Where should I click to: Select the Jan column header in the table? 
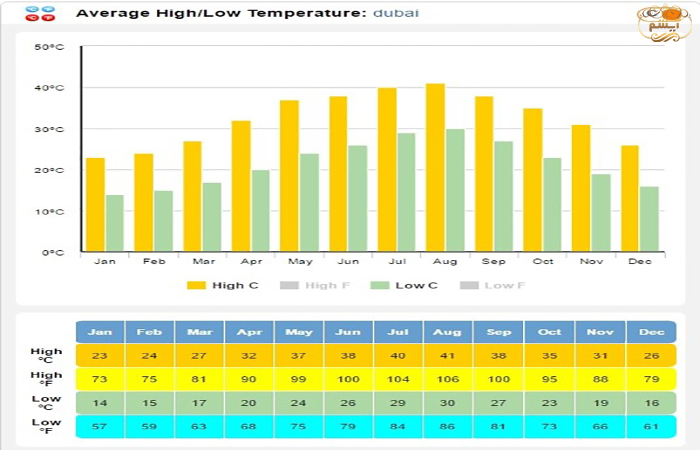pyautogui.click(x=100, y=332)
